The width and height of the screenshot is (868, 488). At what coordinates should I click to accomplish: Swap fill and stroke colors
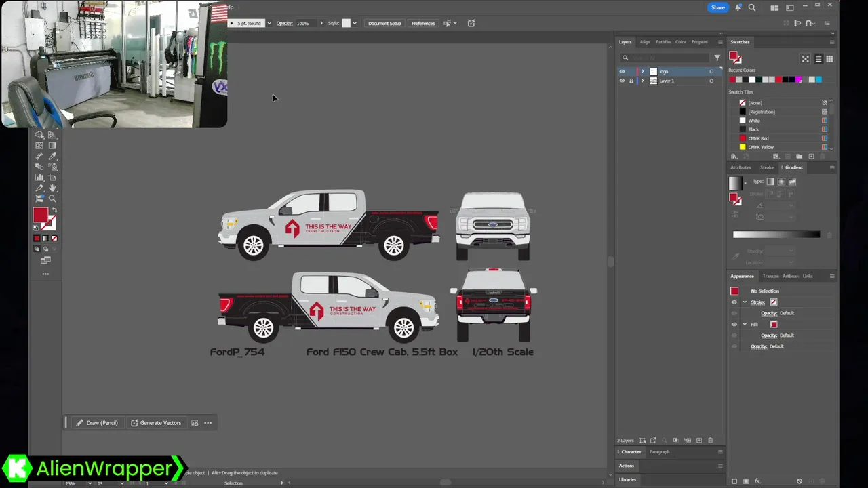pos(54,211)
